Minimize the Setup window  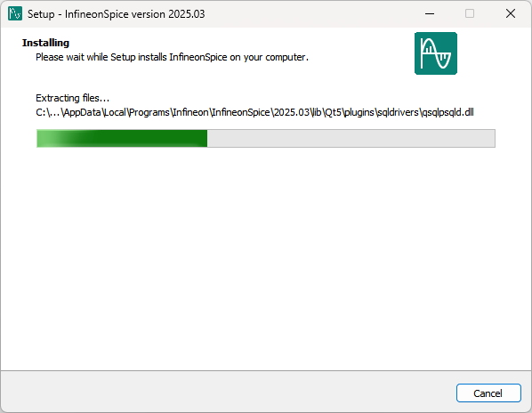pos(430,13)
